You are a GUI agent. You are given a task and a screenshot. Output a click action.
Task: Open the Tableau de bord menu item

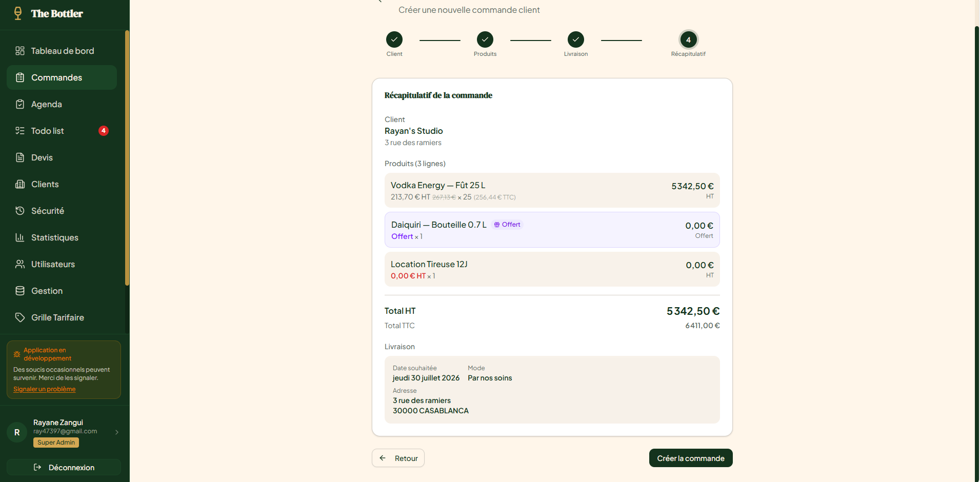click(x=62, y=51)
